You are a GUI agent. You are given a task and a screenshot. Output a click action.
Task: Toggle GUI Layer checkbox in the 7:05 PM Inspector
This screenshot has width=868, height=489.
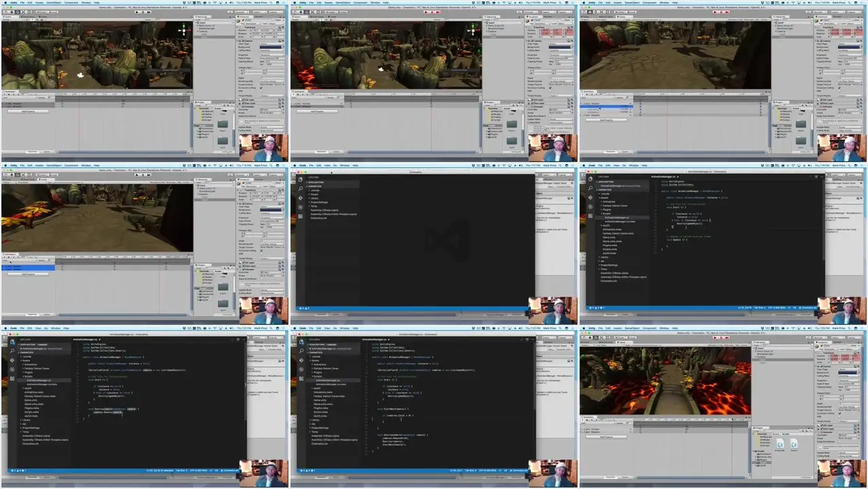click(243, 100)
